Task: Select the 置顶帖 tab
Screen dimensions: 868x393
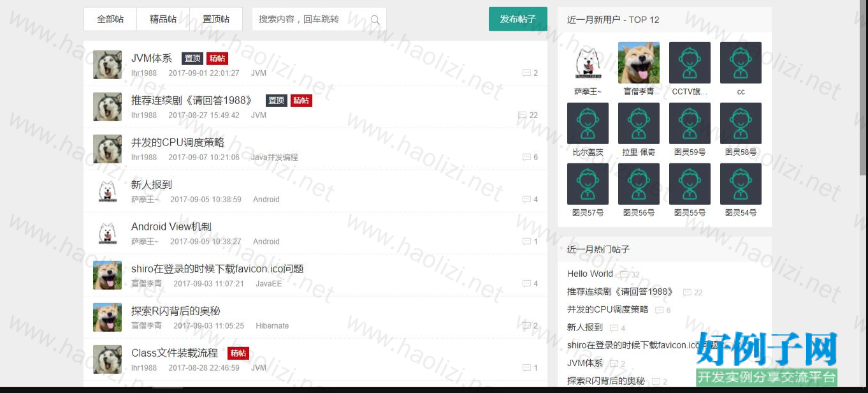Action: pos(216,19)
